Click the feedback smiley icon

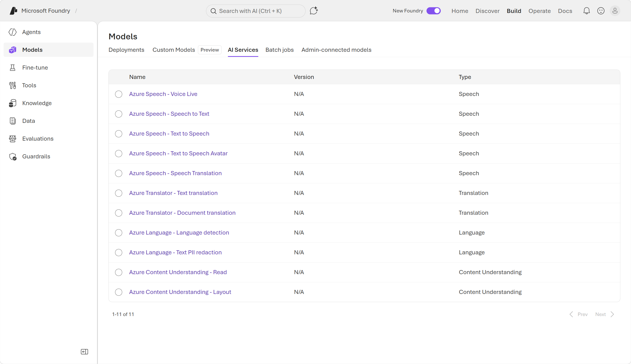click(601, 11)
